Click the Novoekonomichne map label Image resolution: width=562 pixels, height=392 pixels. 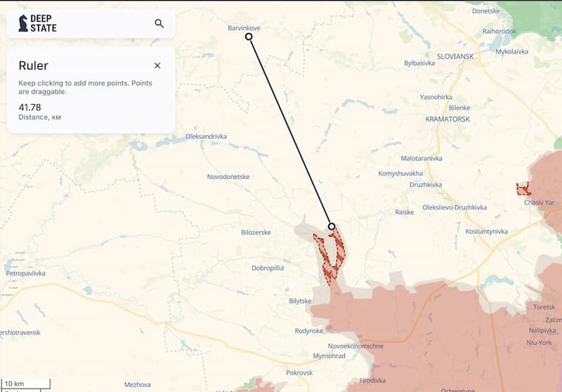[x=355, y=346]
